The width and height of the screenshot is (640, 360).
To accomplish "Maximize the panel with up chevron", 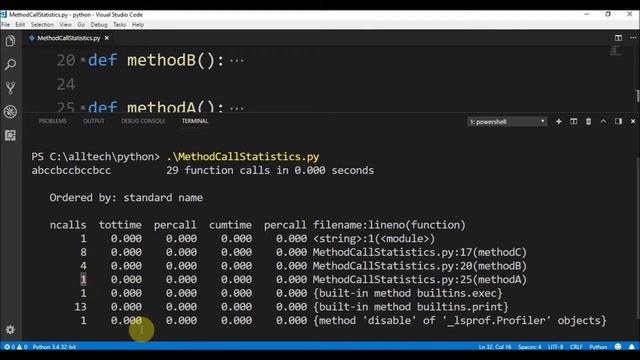I will [x=603, y=122].
